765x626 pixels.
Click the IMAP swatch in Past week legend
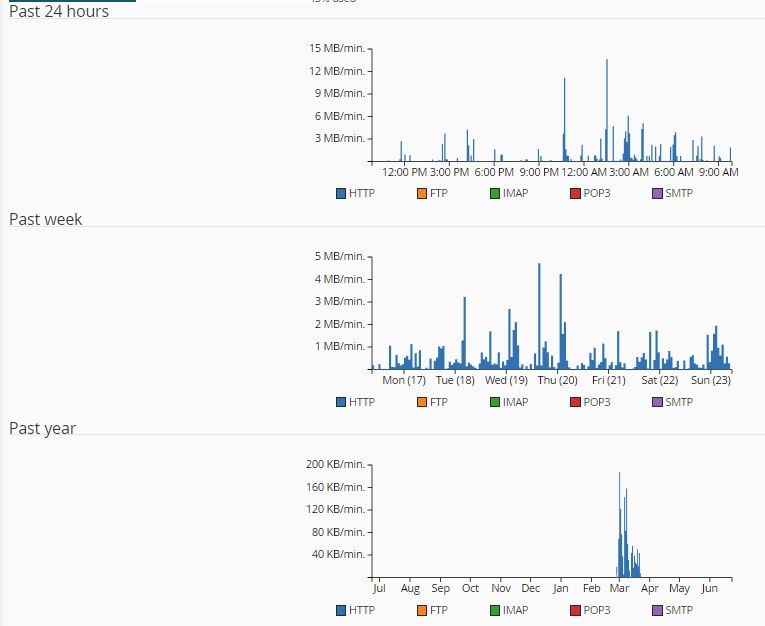(495, 402)
